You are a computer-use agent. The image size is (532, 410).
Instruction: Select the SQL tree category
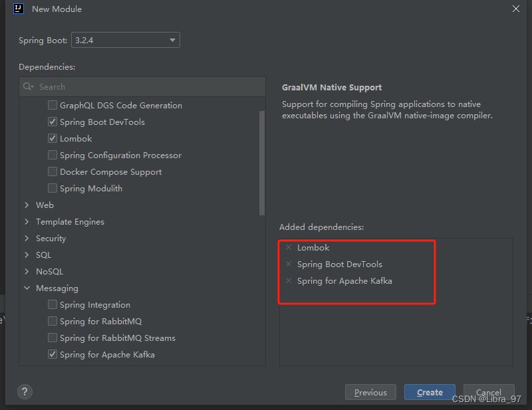click(43, 255)
